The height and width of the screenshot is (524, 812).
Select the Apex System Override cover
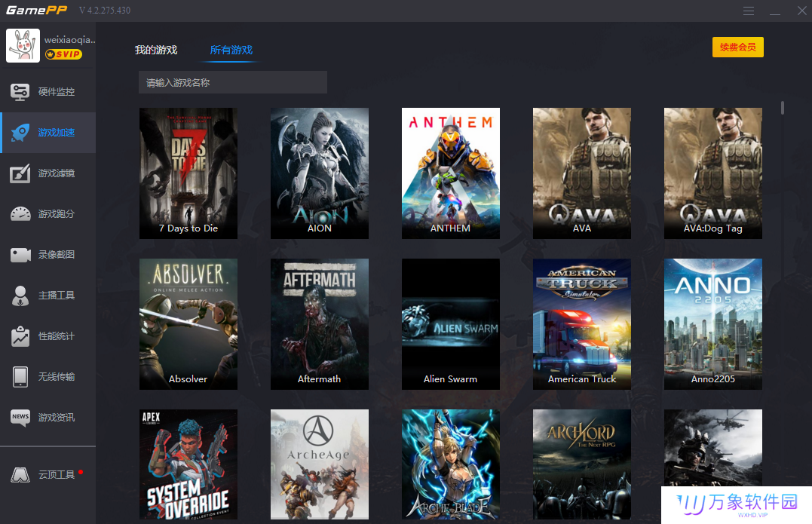click(188, 464)
